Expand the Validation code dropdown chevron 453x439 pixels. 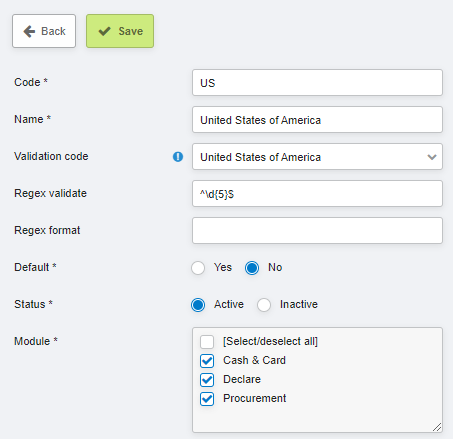pos(432,157)
